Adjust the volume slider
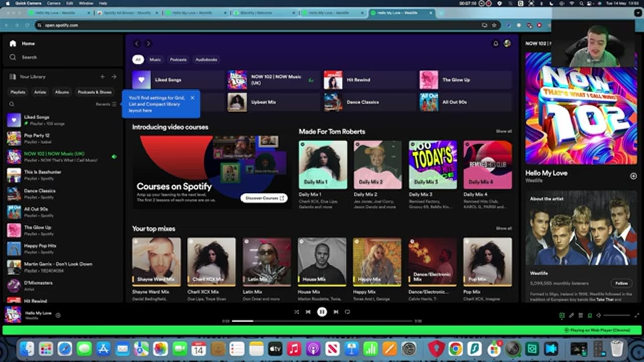The image size is (644, 362). pyautogui.click(x=616, y=315)
